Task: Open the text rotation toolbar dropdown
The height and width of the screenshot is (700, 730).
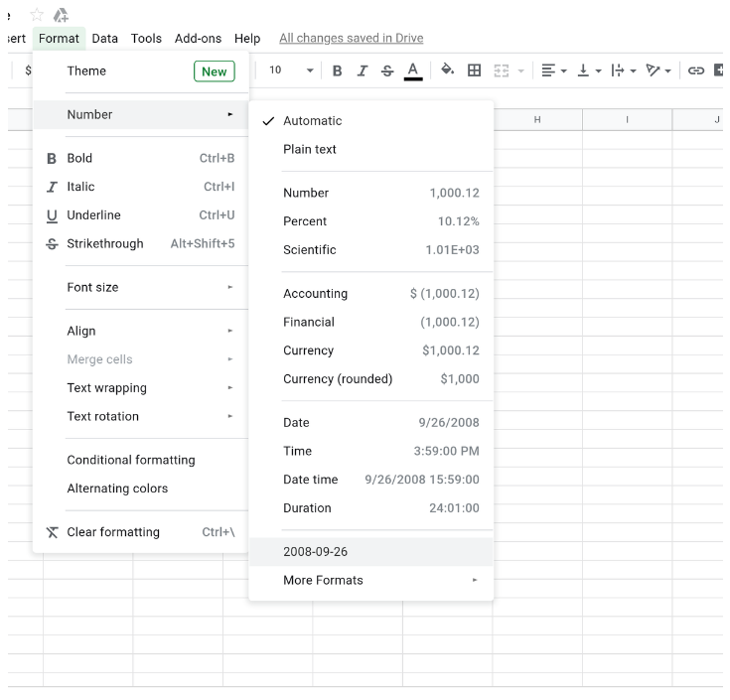Action: 658,70
